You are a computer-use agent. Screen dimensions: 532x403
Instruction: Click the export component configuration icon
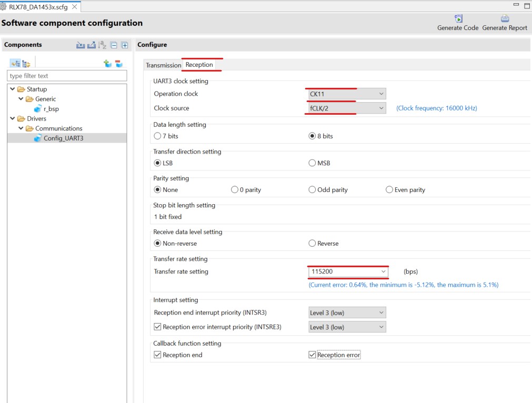click(x=92, y=45)
